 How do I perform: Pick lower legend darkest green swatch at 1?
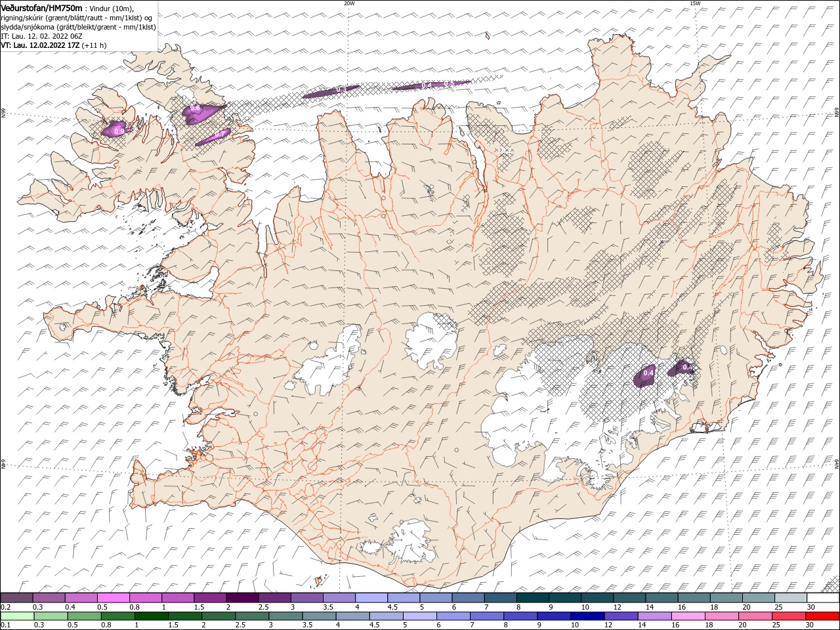(151, 616)
